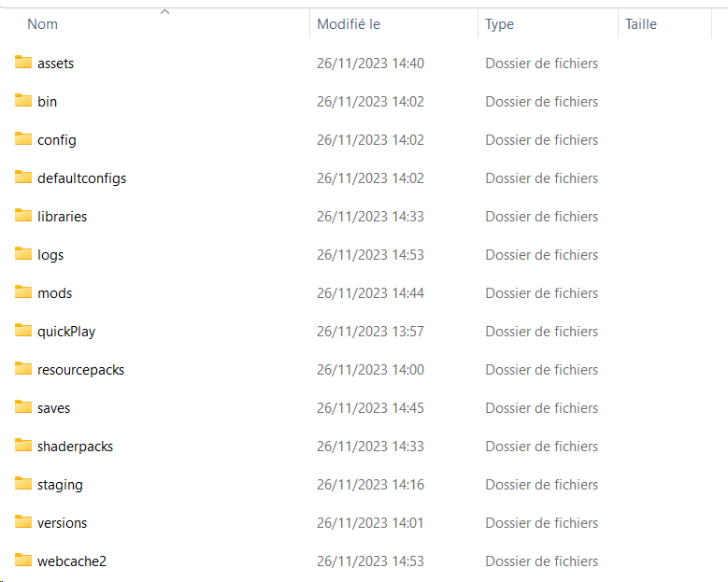The image size is (728, 582).
Task: Sort by the Taille column header
Action: point(641,24)
